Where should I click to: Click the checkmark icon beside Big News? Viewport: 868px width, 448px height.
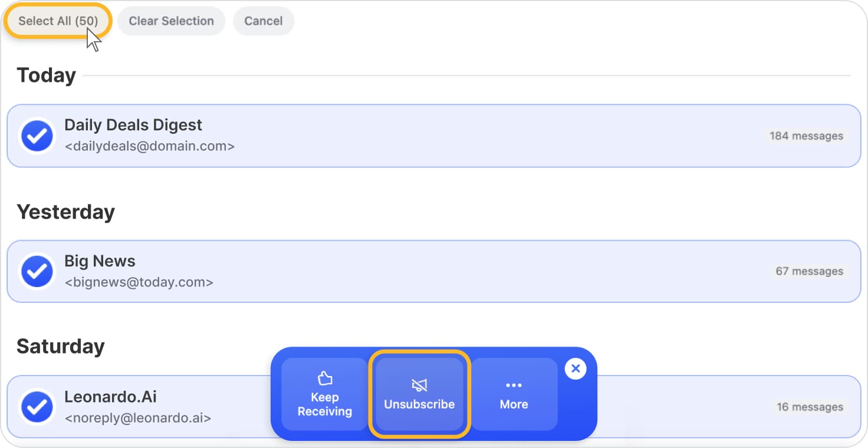[x=37, y=271]
